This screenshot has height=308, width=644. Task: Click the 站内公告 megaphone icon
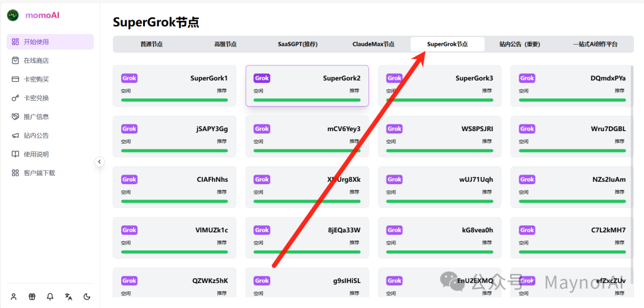pos(15,135)
